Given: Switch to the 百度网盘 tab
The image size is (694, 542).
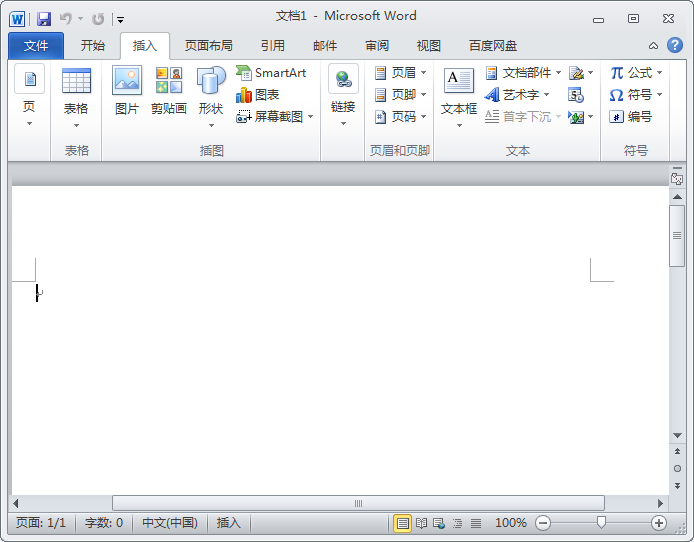Looking at the screenshot, I should coord(493,46).
